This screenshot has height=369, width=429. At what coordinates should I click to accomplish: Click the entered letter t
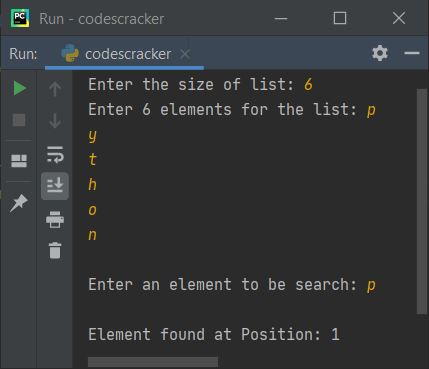(x=93, y=159)
